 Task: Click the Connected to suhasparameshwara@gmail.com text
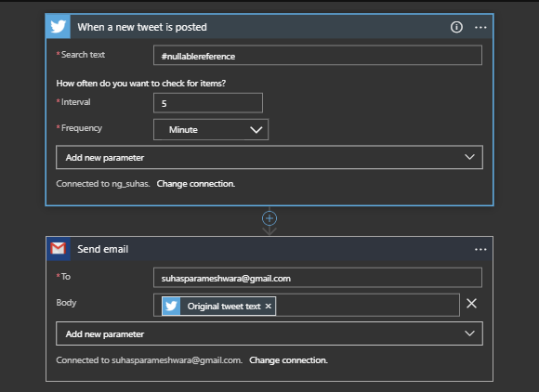(x=150, y=360)
